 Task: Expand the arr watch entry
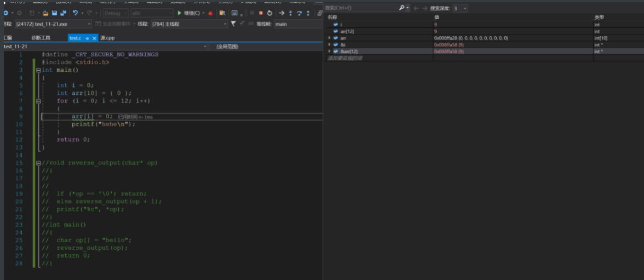330,38
